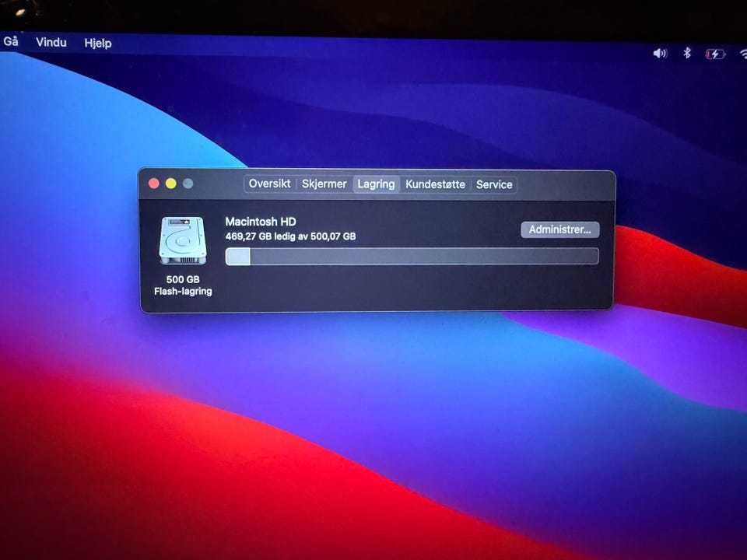This screenshot has height=560, width=747.
Task: Open the Vindu menu
Action: pyautogui.click(x=51, y=42)
